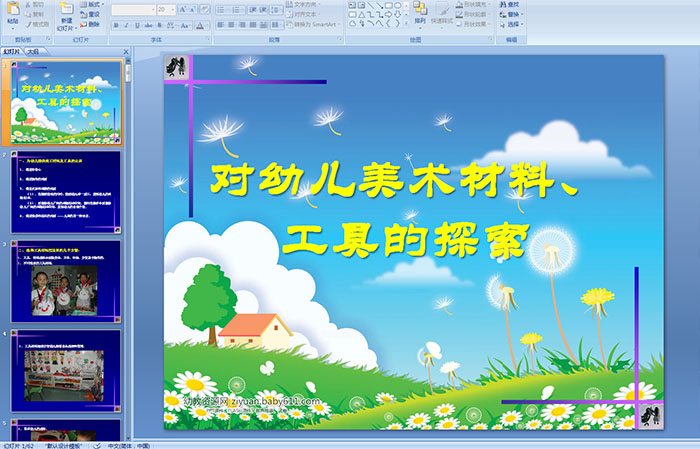This screenshot has width=700, height=449.
Task: Select the Down Arrow shape
Action: click(397, 14)
